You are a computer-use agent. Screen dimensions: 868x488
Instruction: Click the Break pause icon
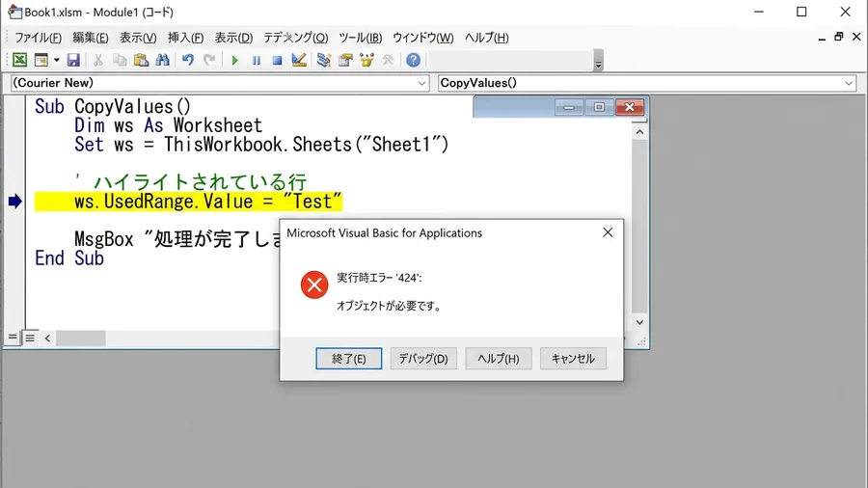pyautogui.click(x=256, y=60)
